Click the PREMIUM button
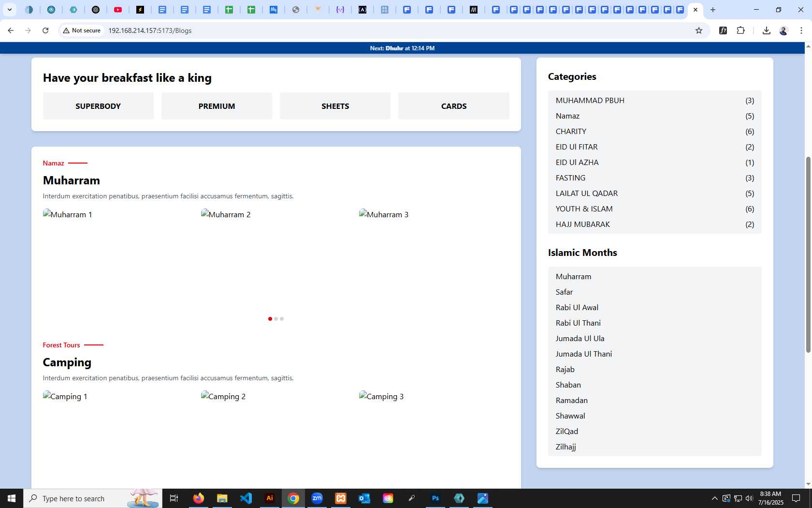Viewport: 812px width, 508px height. point(217,106)
